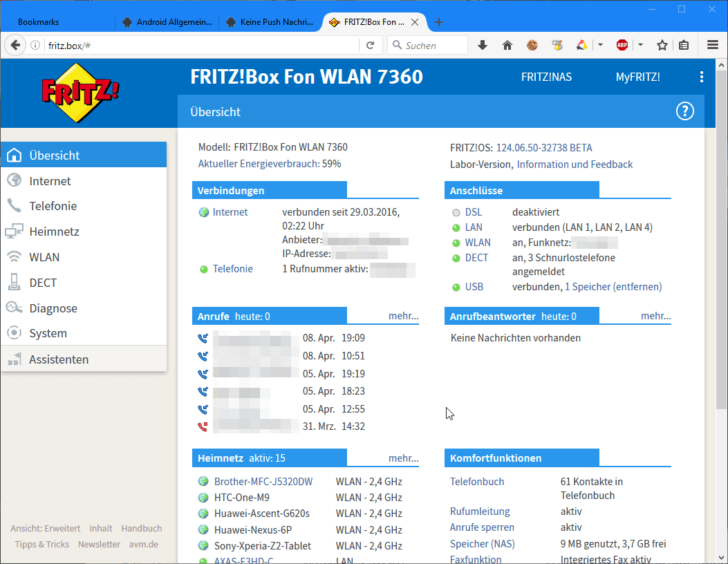Click the DECT link under Anschlüsse
The image size is (728, 564).
pos(476,258)
